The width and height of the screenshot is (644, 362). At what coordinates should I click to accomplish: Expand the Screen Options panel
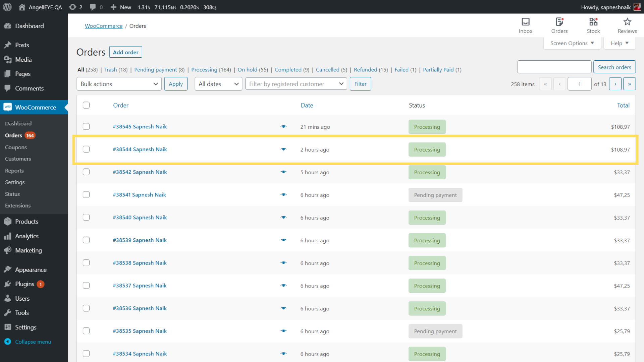572,43
